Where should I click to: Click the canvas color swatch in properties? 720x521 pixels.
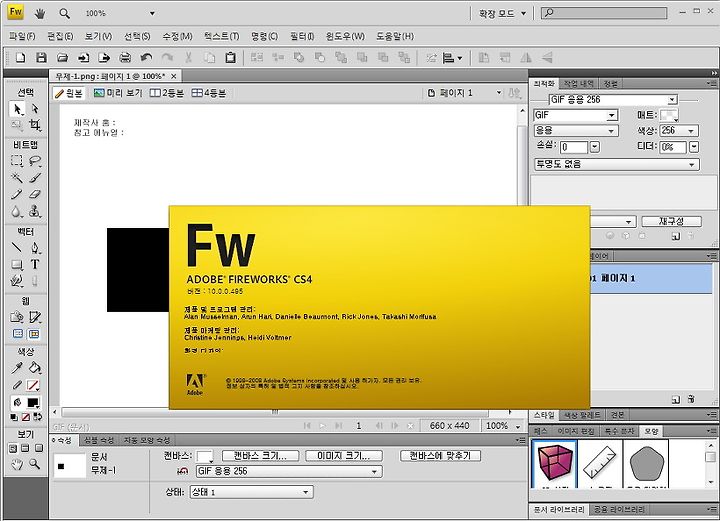(204, 456)
